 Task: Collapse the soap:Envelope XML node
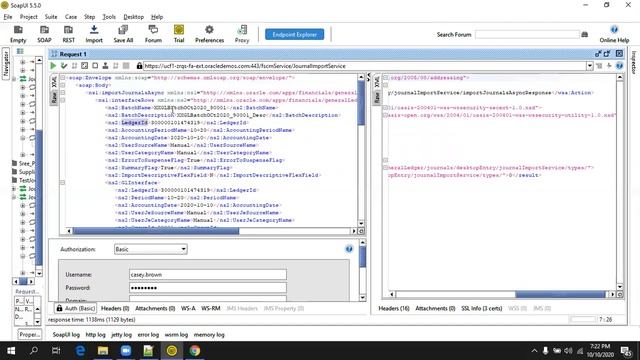coord(63,78)
